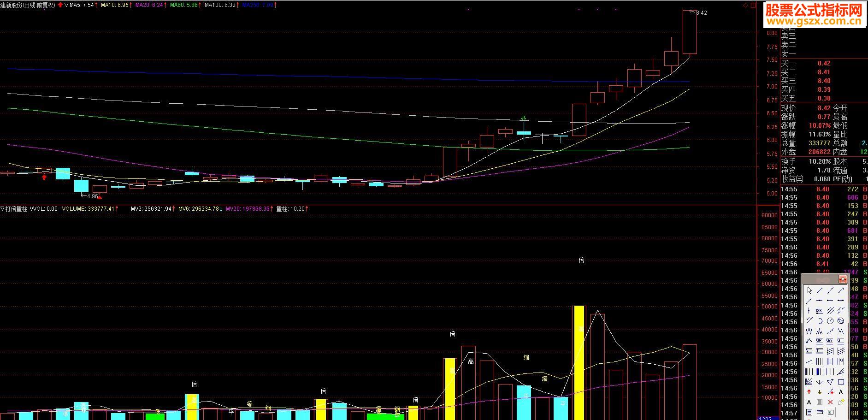This screenshot has height=420, width=868.
Task: Click the 外盘 206822 value
Action: tap(820, 152)
